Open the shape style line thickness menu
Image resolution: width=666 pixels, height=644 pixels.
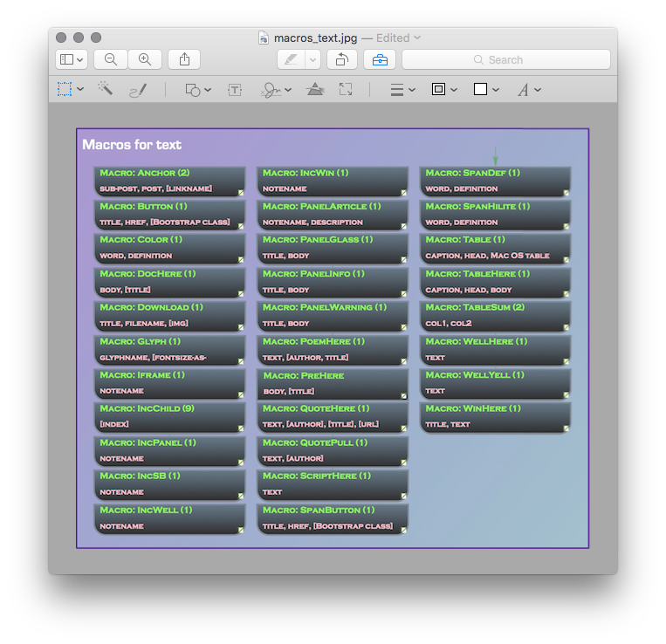[402, 89]
